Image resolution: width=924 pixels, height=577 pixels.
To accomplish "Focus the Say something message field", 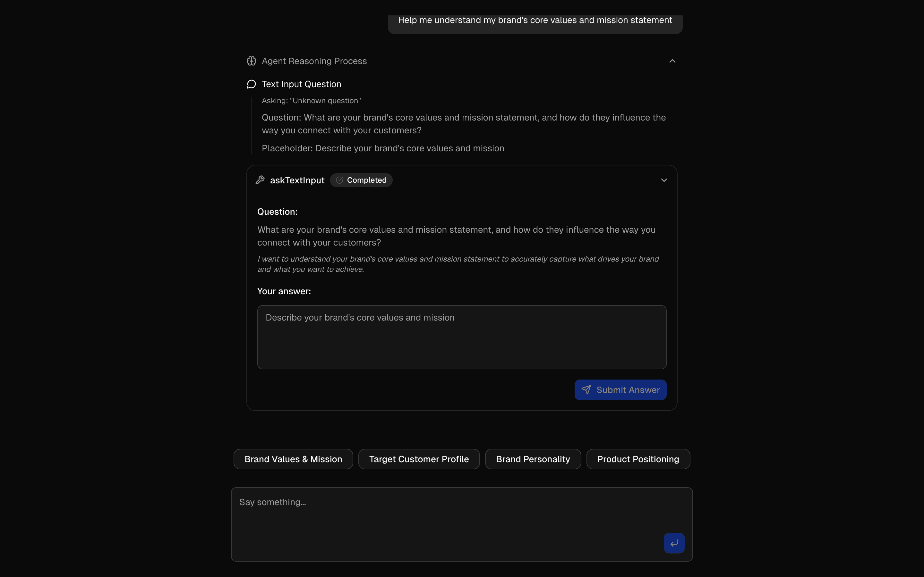I will 461,511.
